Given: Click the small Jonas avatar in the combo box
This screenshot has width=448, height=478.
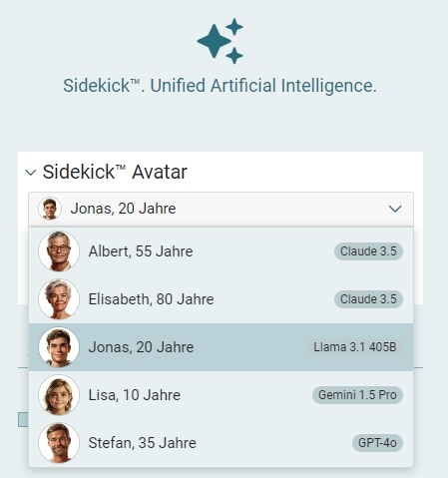Looking at the screenshot, I should coord(50,209).
